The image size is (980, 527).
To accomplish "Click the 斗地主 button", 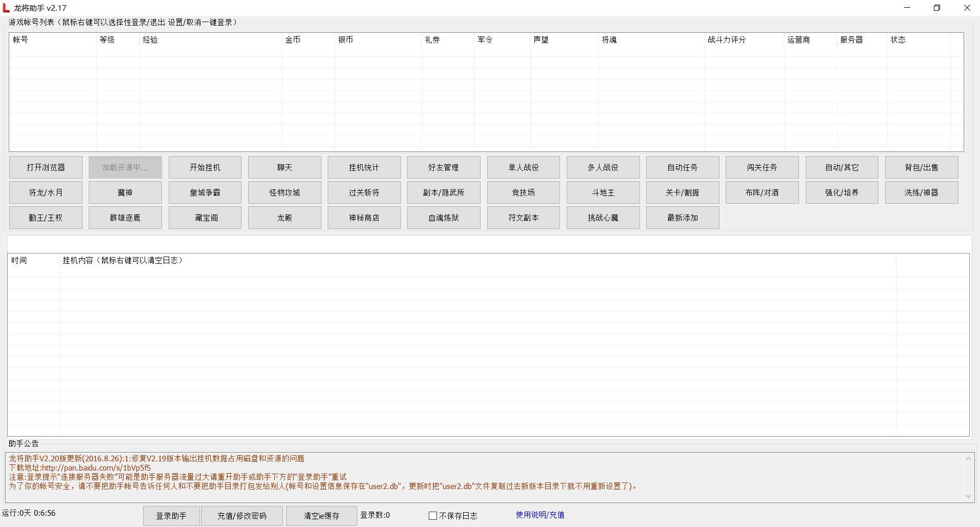I will [603, 192].
